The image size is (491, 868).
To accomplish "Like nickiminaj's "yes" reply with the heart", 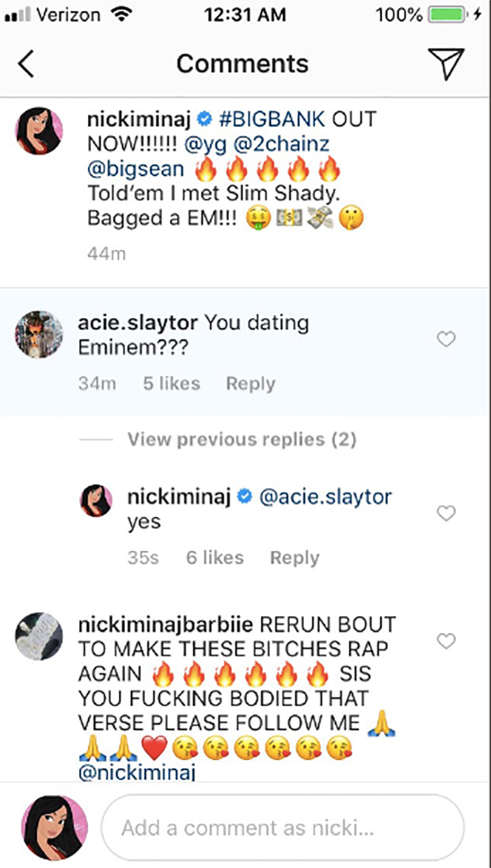I will [447, 514].
